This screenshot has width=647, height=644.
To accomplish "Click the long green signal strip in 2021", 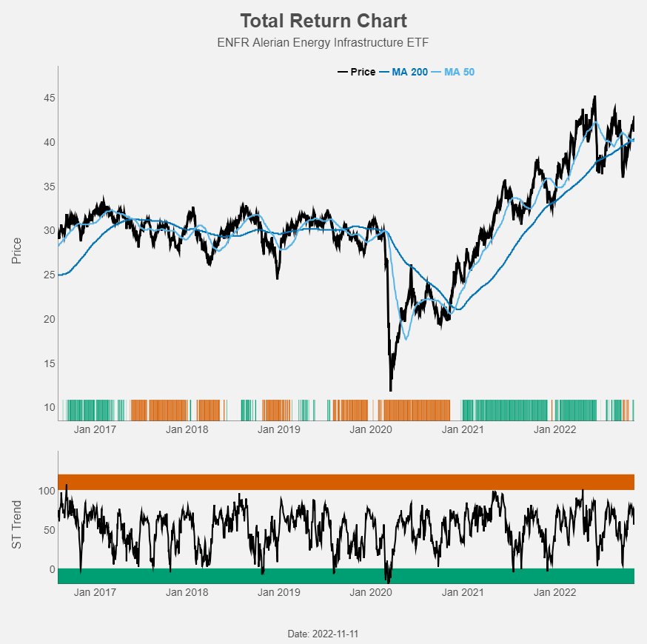I will [505, 410].
